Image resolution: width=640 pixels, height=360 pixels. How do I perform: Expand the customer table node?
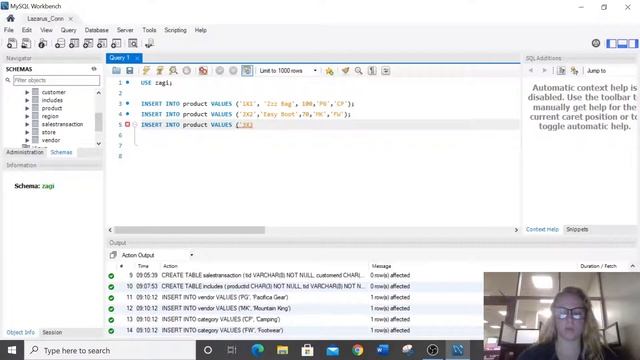(27, 92)
